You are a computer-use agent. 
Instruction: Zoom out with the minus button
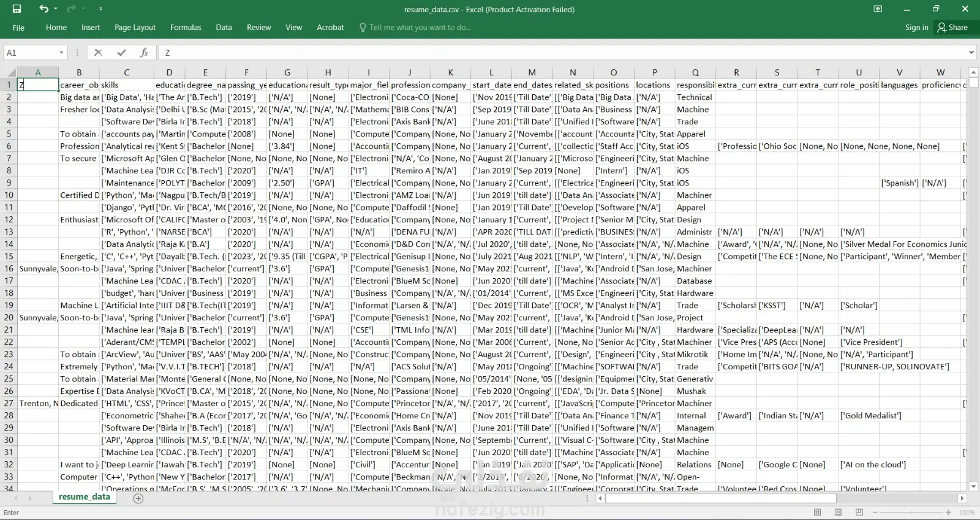[874, 513]
